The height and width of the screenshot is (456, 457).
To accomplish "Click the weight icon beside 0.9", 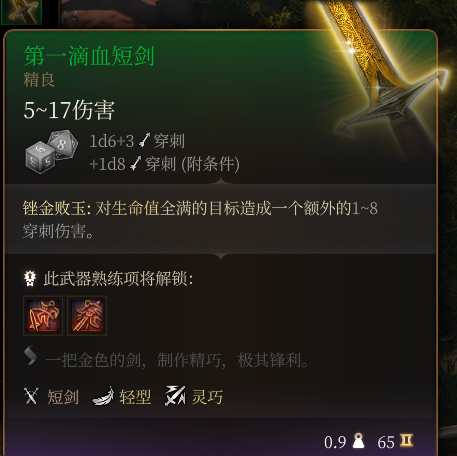I will pos(358,441).
